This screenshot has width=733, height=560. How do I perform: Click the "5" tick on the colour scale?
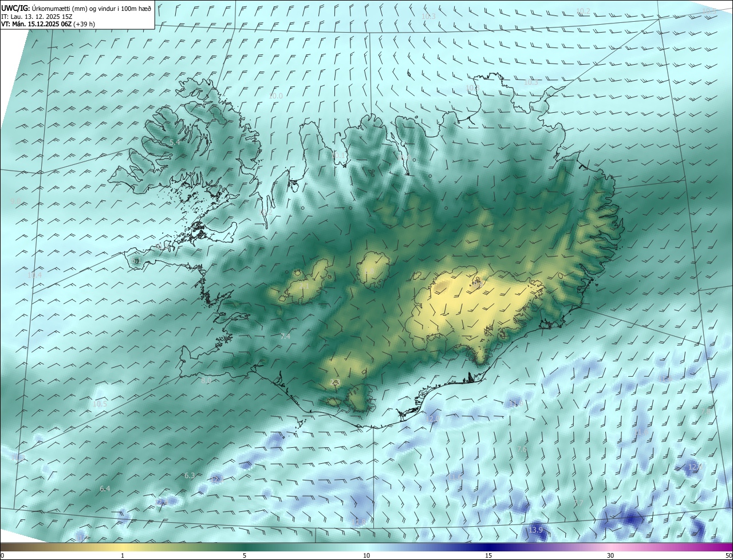[245, 555]
